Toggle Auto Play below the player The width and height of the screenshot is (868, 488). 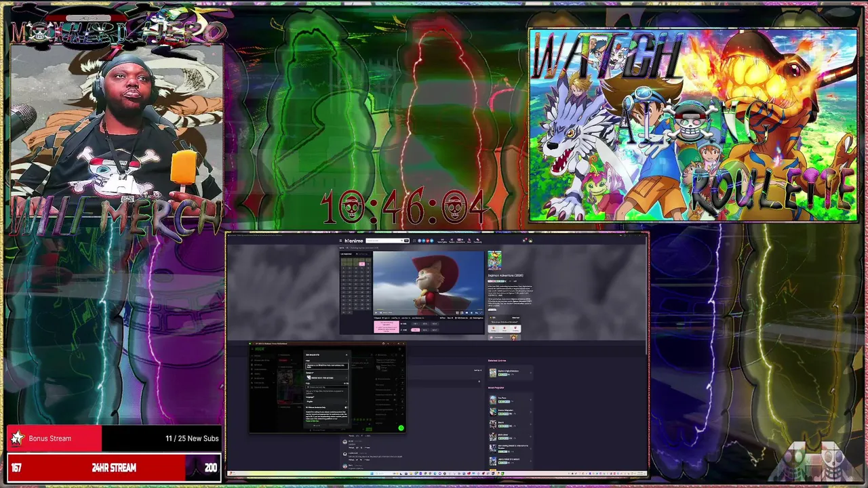(395, 318)
